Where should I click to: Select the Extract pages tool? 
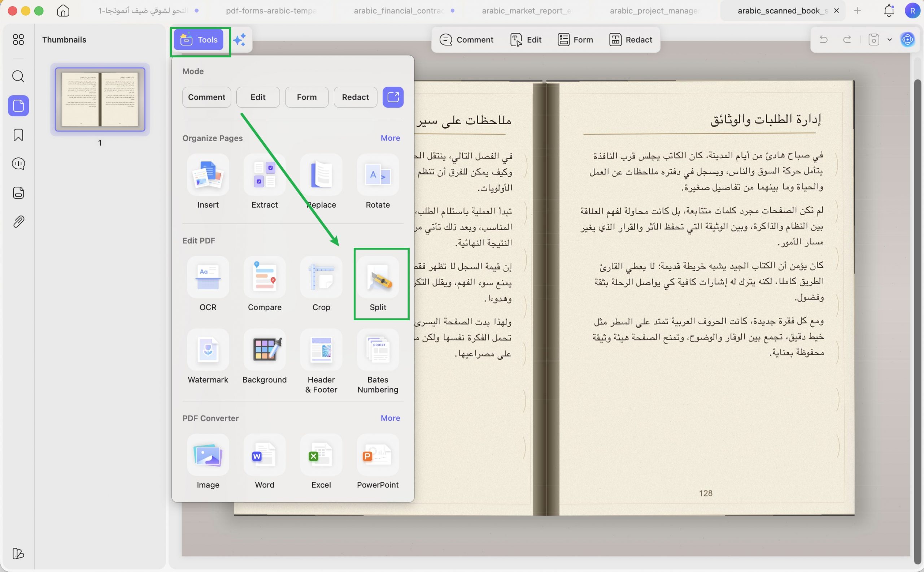(265, 182)
